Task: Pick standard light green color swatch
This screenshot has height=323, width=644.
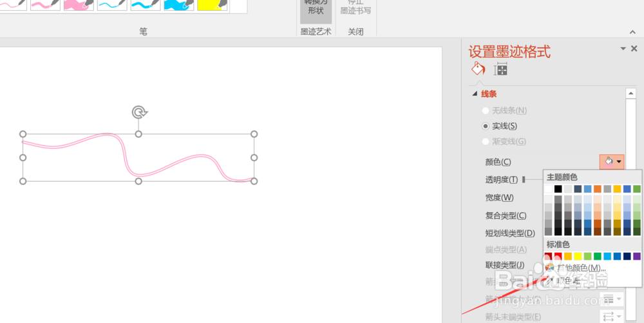Action: 588,257
